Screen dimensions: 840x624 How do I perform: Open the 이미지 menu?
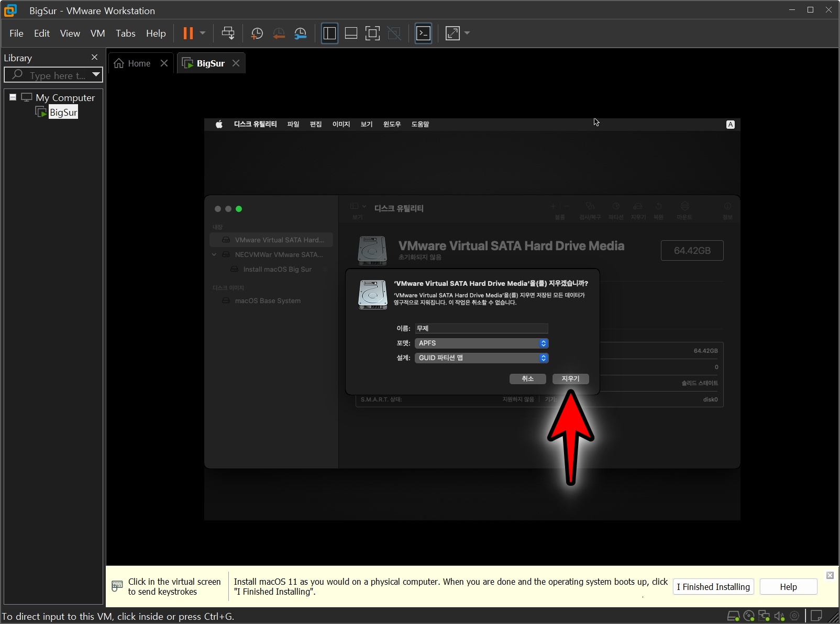tap(341, 124)
